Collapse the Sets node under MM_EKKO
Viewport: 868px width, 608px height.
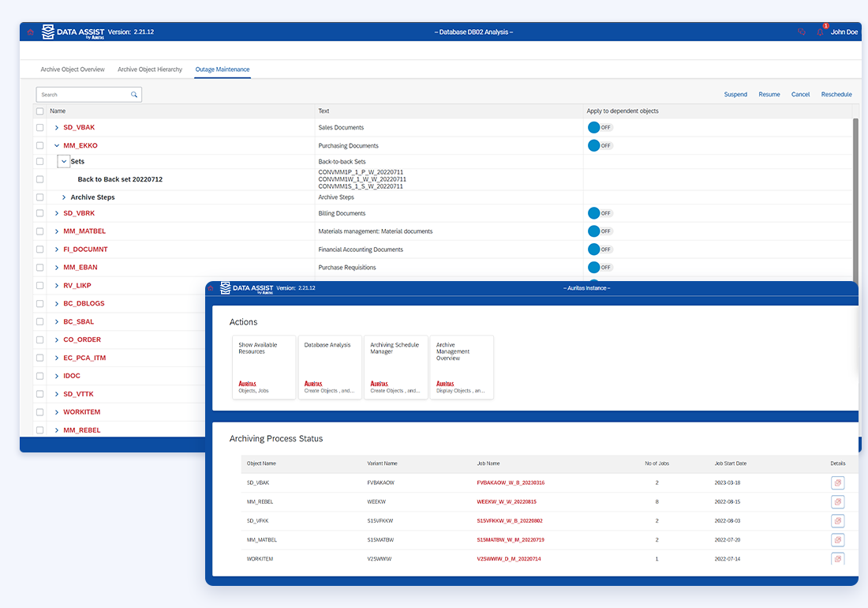click(64, 162)
